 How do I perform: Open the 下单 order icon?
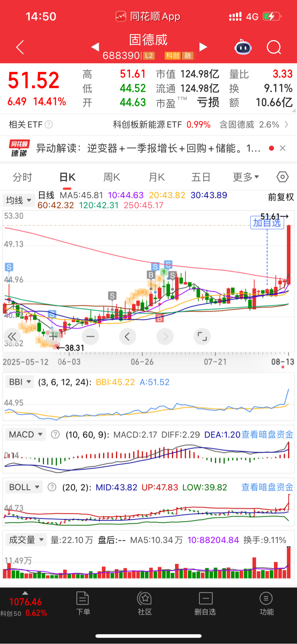coord(83,603)
